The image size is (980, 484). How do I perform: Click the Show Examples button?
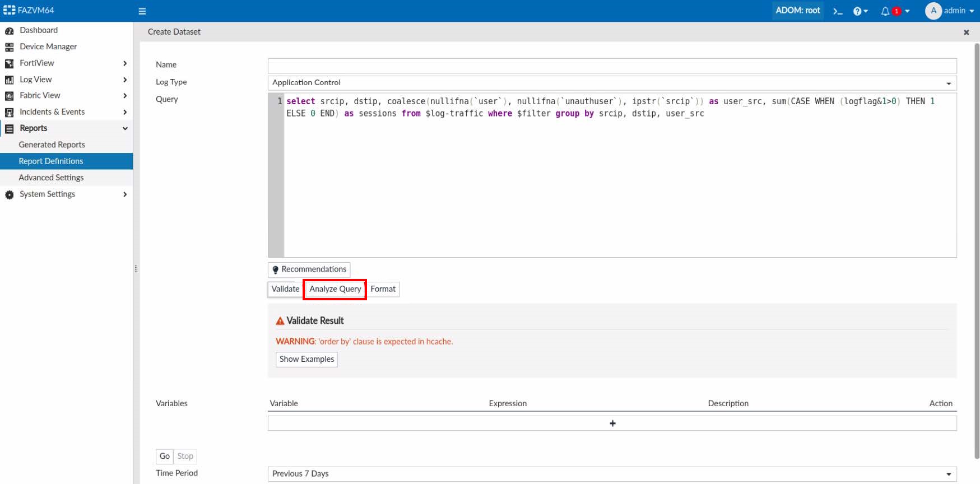click(306, 359)
